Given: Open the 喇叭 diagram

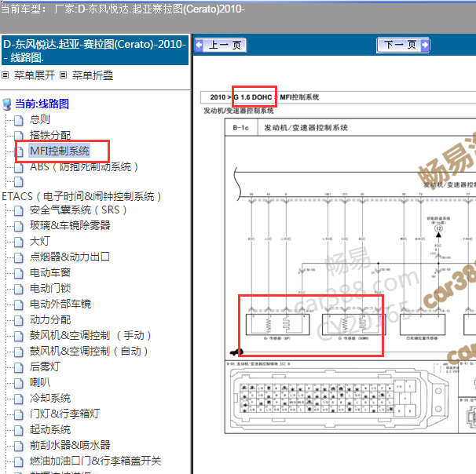Looking at the screenshot, I should 40,382.
